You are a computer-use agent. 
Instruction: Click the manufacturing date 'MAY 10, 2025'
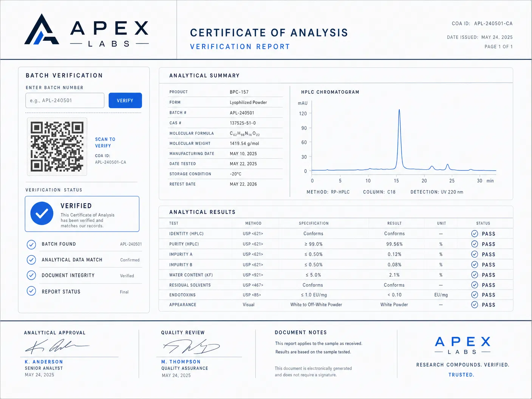click(243, 154)
